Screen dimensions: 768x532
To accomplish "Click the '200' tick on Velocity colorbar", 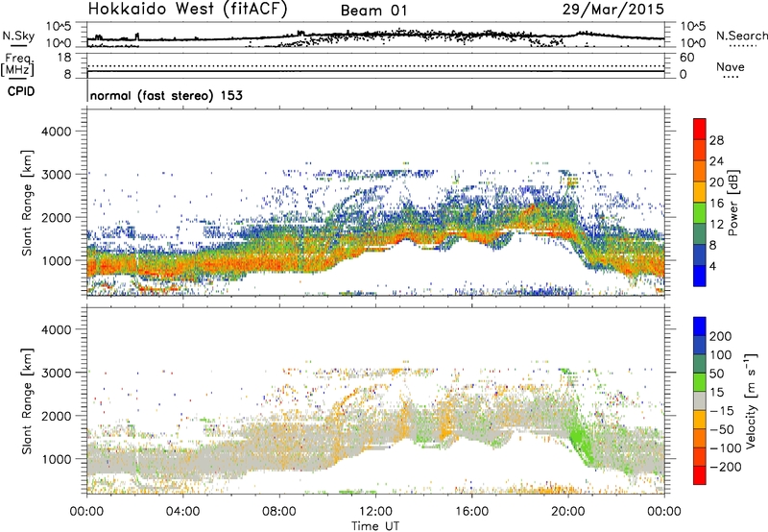I will coord(721,336).
